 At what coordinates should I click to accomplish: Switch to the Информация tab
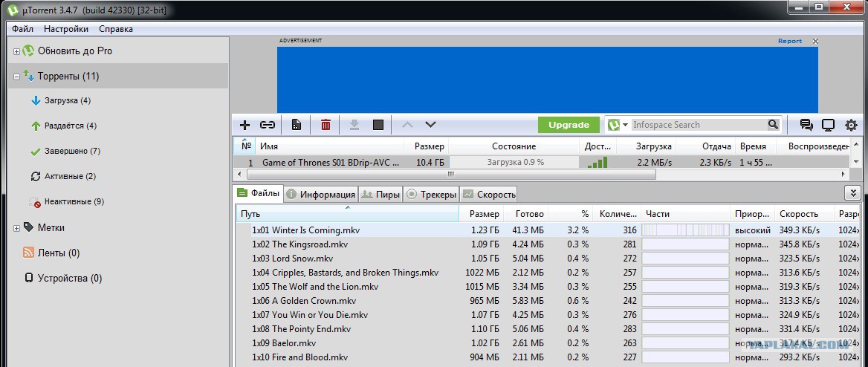point(321,195)
